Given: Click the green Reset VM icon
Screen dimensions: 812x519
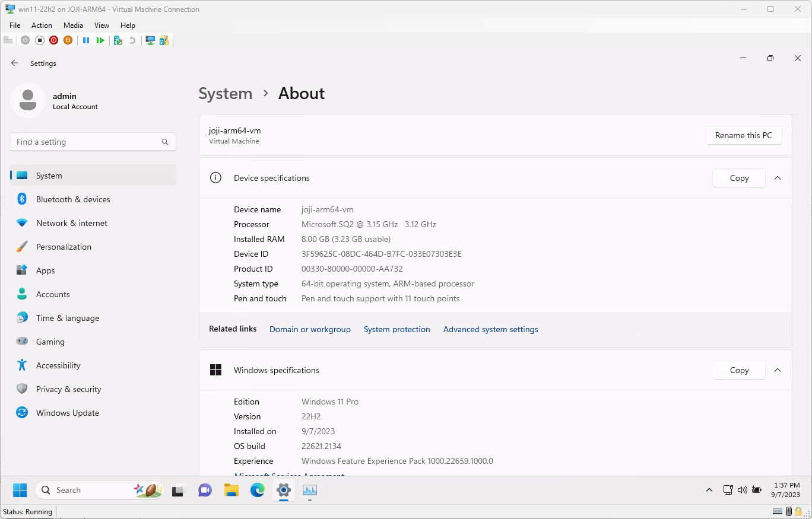Looking at the screenshot, I should (100, 40).
